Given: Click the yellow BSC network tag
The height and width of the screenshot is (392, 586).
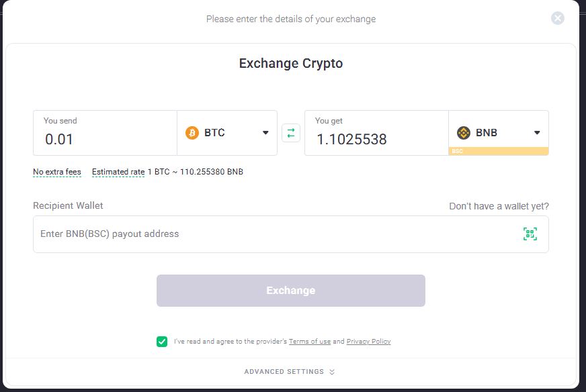Looking at the screenshot, I should 458,152.
